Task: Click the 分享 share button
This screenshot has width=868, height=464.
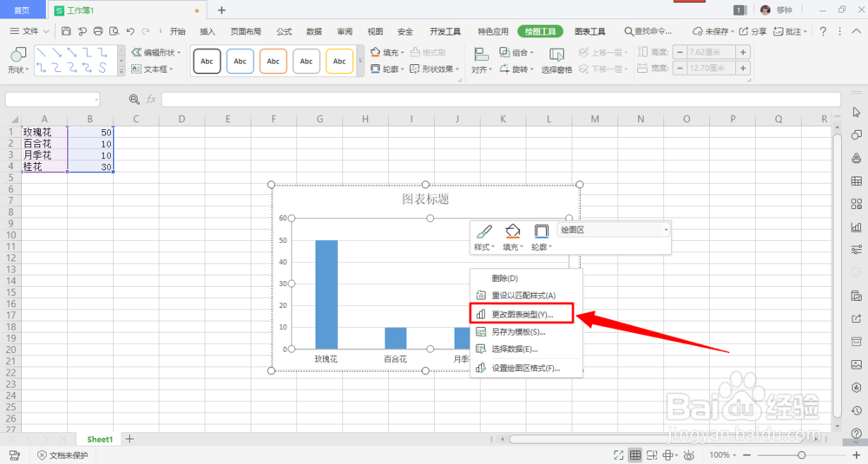Action: [x=753, y=31]
